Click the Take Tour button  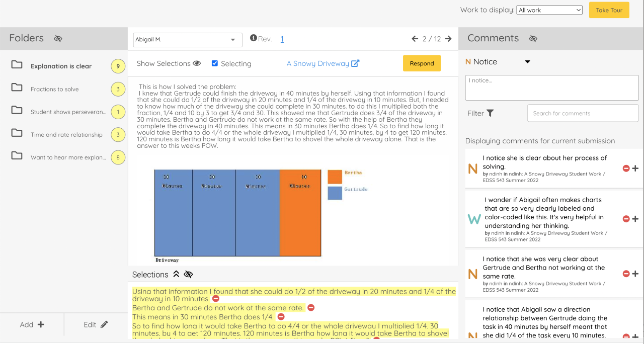point(609,10)
